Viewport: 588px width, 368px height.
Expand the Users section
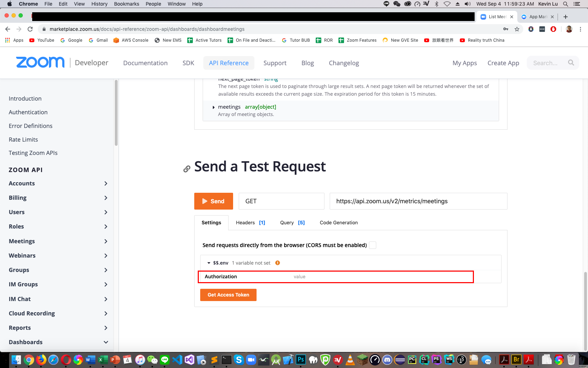[x=106, y=212]
